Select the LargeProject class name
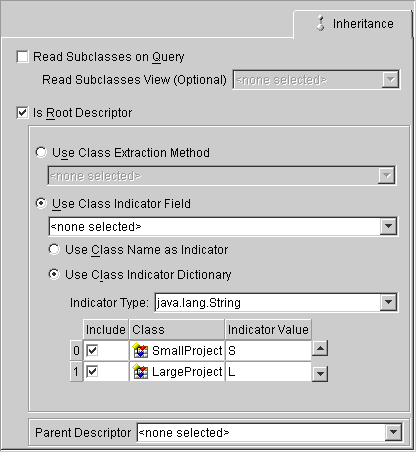Screen dimensions: 416x452 (x=187, y=371)
